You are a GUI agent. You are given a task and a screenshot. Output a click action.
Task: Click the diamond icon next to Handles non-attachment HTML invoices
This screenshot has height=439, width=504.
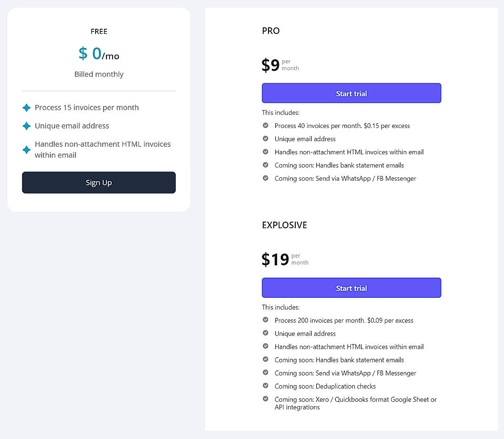click(26, 149)
